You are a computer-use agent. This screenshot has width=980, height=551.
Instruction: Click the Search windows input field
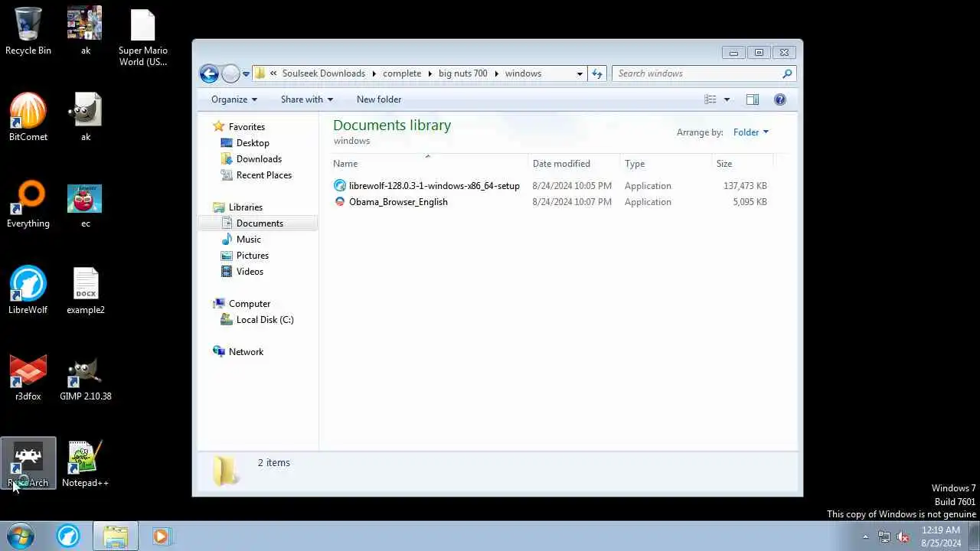coord(697,73)
